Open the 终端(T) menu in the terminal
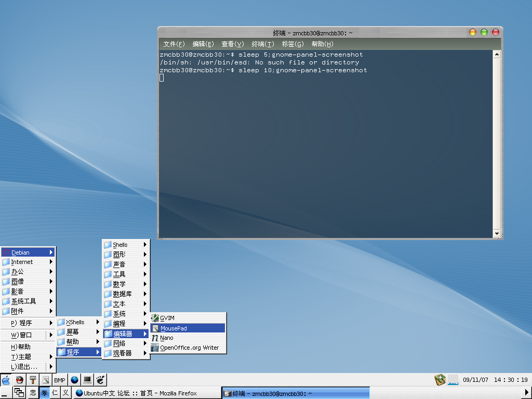532x399 pixels. click(263, 44)
